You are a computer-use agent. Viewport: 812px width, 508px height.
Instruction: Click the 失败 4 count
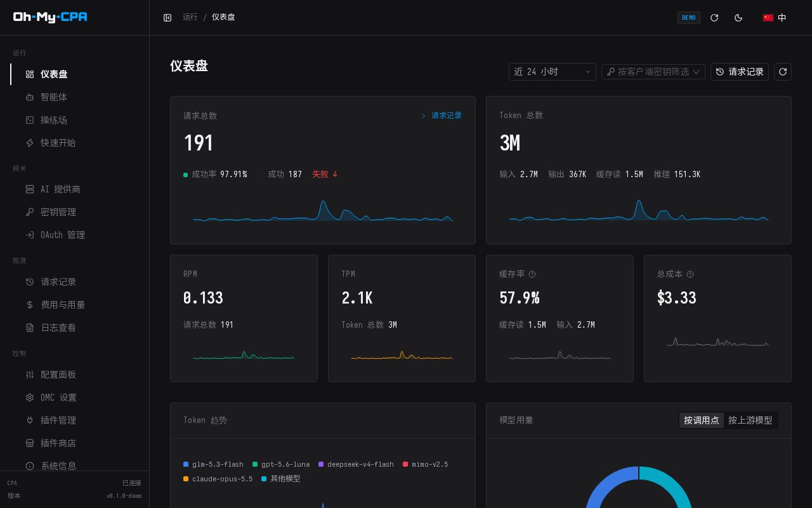coord(325,174)
